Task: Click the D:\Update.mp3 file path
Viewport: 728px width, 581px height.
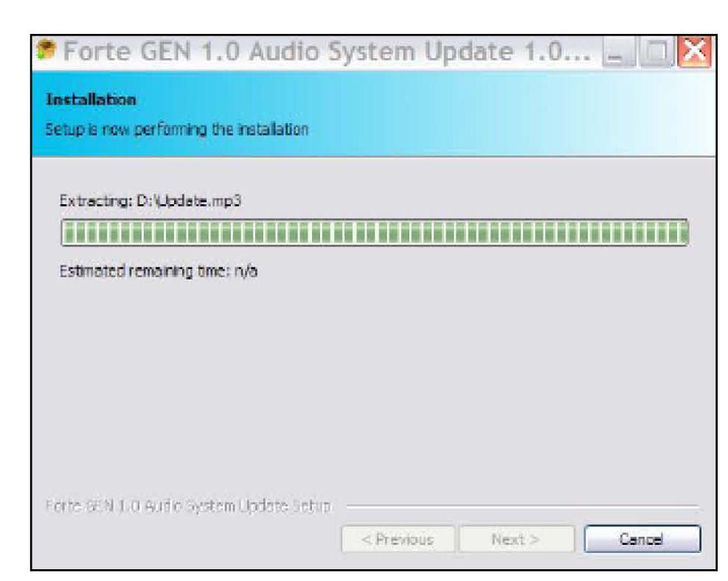Action: tap(189, 201)
